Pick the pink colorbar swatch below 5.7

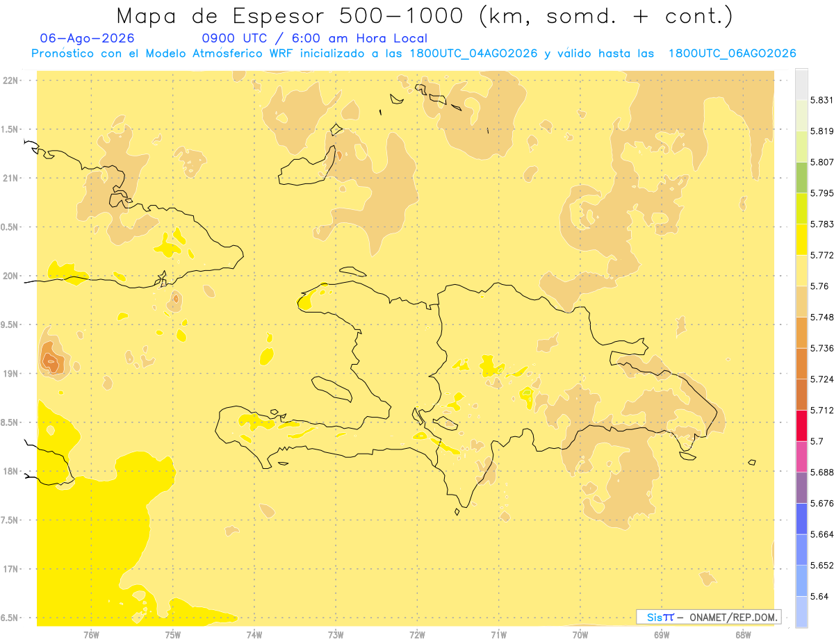[801, 456]
